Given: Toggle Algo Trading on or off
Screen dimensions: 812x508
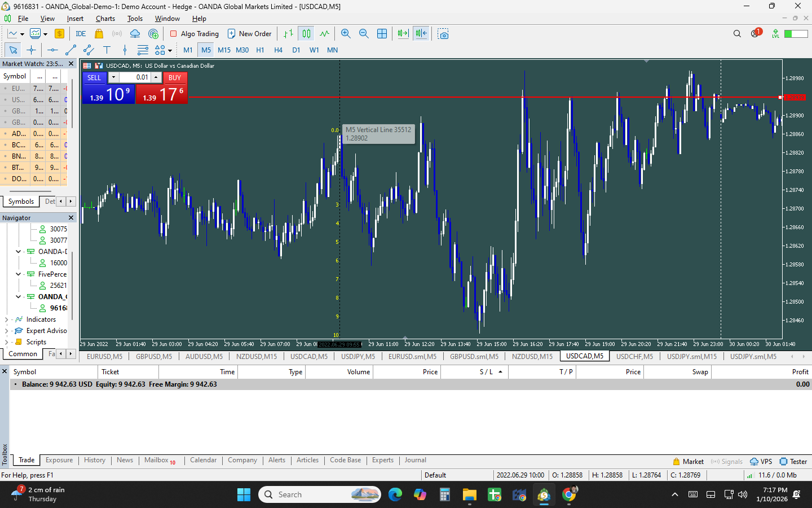Looking at the screenshot, I should point(195,34).
